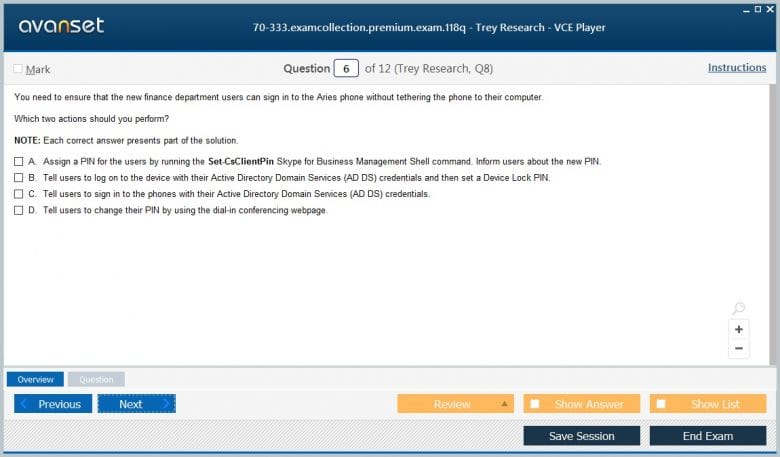Click the magnifier search icon
This screenshot has height=457, width=780.
(x=739, y=308)
